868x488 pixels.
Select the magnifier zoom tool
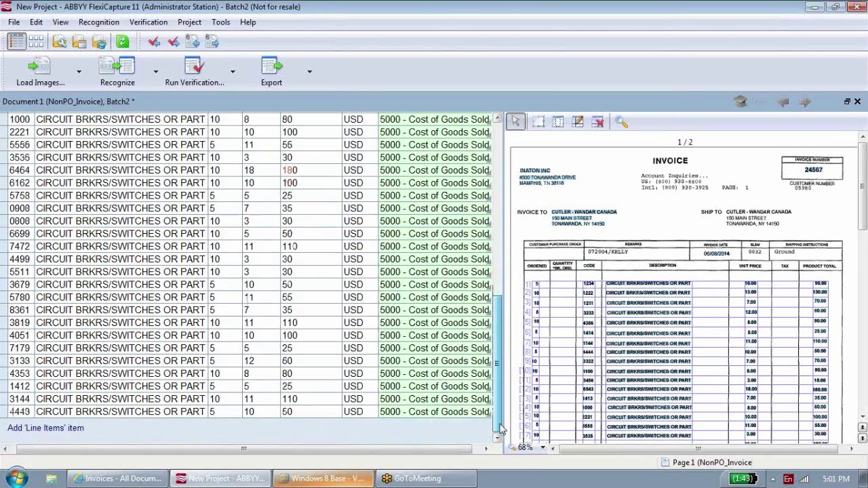point(622,122)
